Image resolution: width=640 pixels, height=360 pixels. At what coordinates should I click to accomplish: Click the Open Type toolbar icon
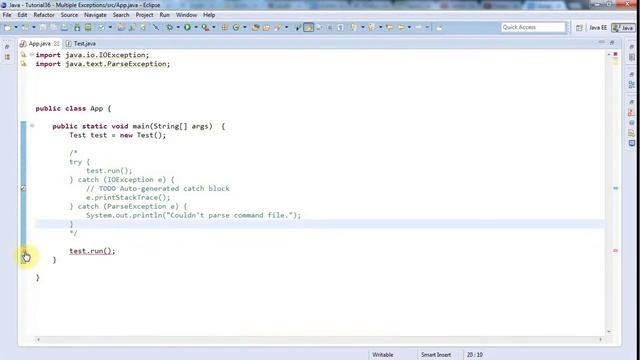[x=256, y=27]
